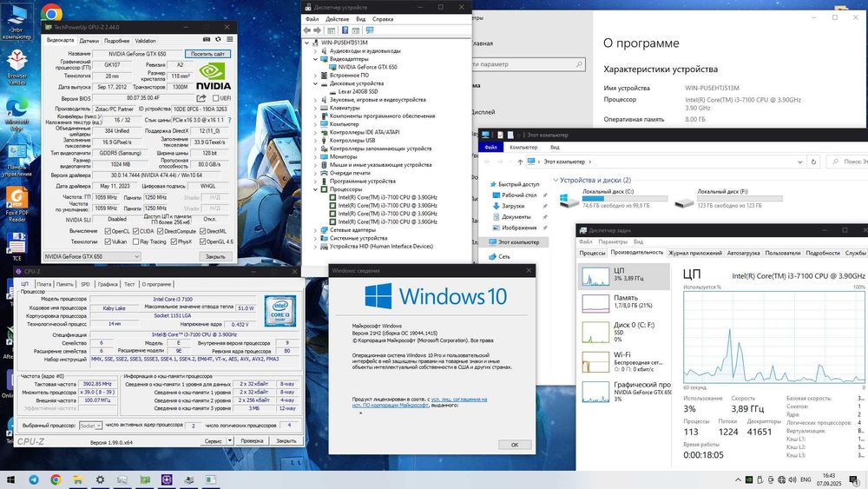Open Settings gear icon in the taskbar
The height and width of the screenshot is (489, 868).
100,479
